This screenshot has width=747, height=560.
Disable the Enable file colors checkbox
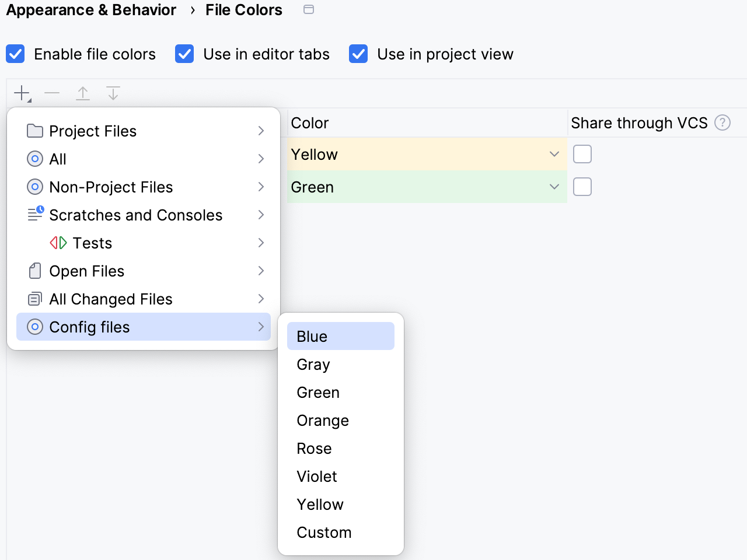click(x=15, y=54)
